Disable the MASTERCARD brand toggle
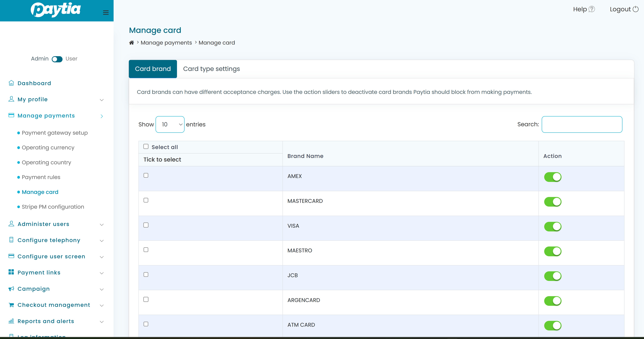 [553, 201]
